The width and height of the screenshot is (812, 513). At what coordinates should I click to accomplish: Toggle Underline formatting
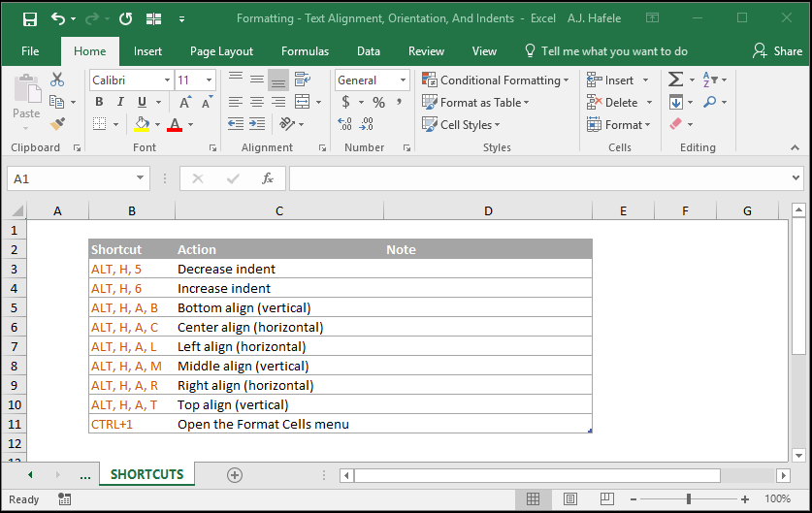tap(142, 102)
